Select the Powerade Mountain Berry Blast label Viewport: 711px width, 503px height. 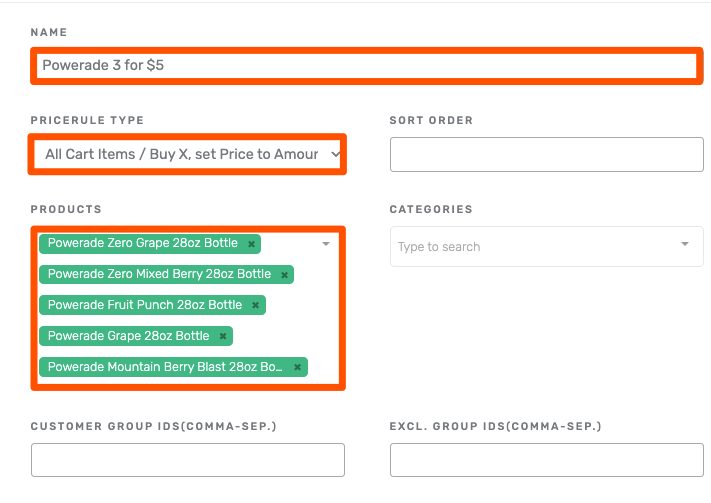point(165,367)
